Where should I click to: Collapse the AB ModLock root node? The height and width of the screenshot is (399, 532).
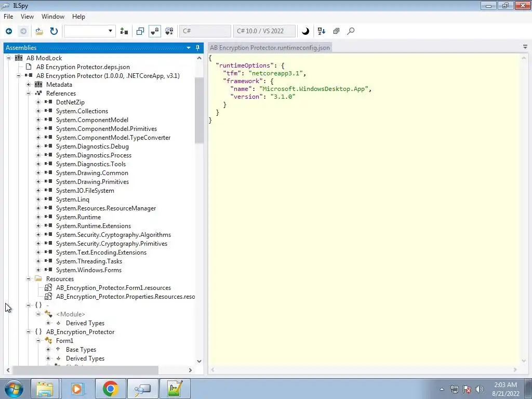(x=9, y=58)
